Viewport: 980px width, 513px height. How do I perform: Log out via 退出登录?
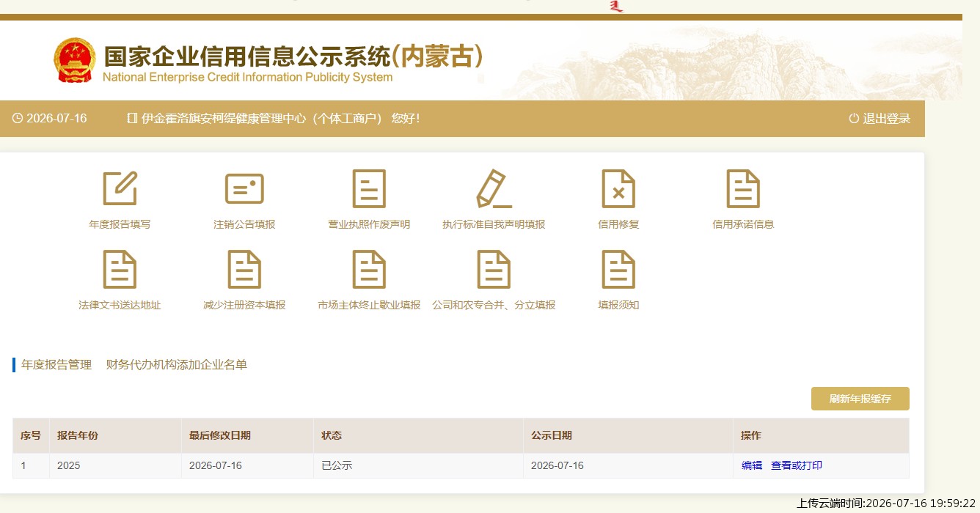click(x=886, y=119)
